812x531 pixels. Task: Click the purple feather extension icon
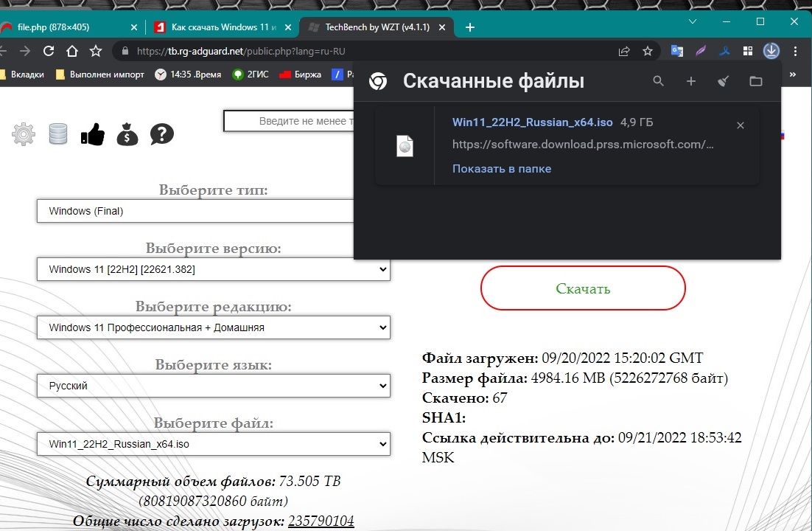(x=701, y=51)
